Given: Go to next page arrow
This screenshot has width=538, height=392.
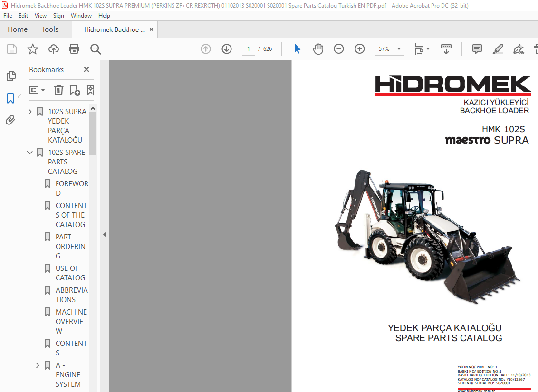Looking at the screenshot, I should 226,49.
